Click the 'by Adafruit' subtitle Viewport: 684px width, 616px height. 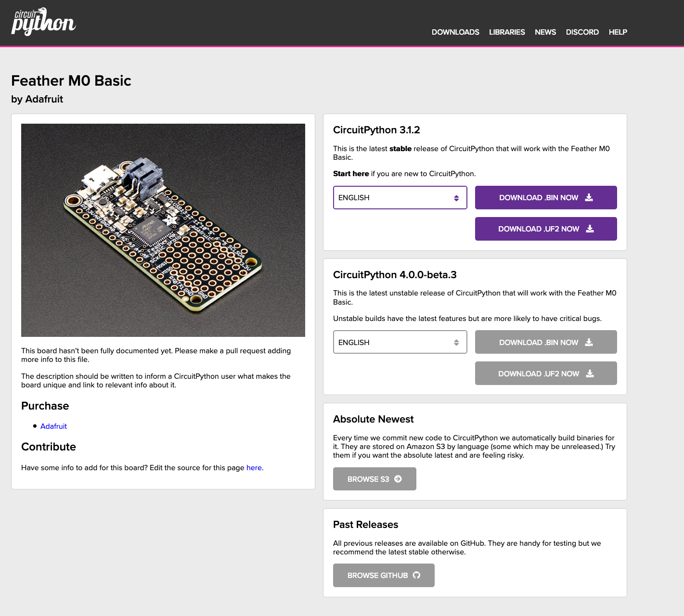point(37,99)
